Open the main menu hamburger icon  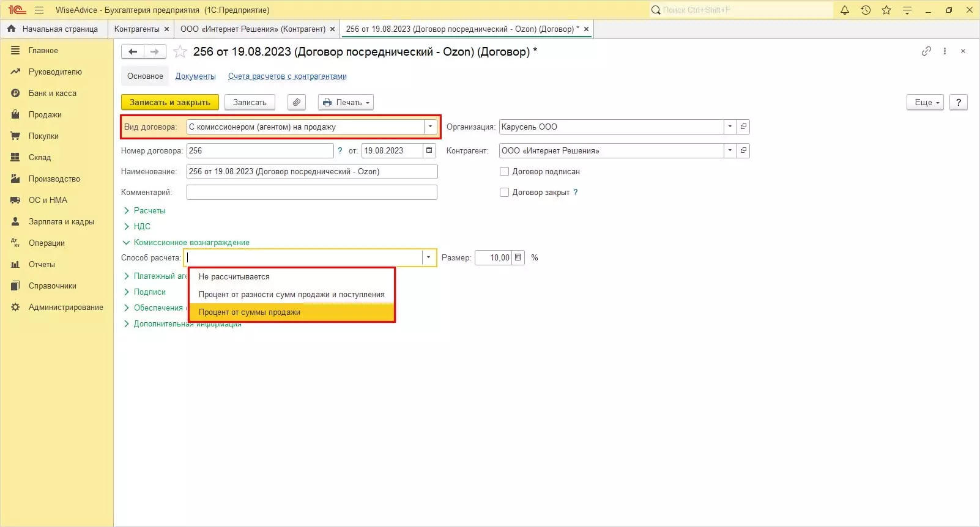click(x=39, y=10)
